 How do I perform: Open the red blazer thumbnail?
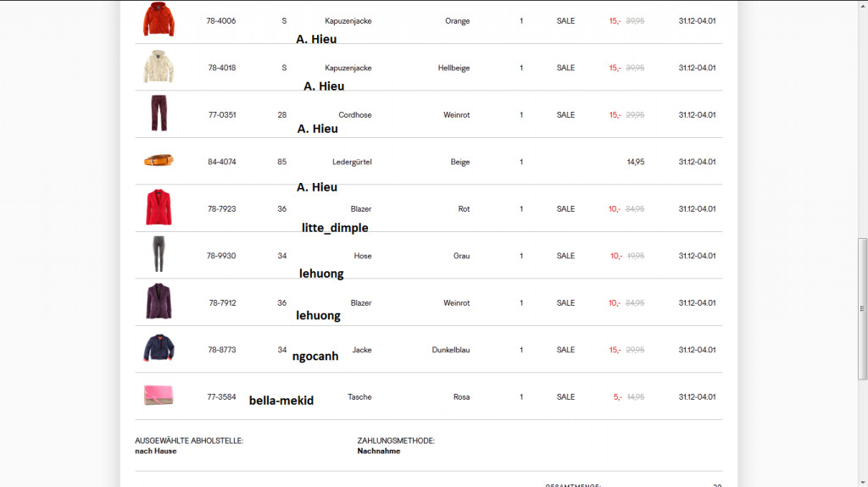click(159, 208)
